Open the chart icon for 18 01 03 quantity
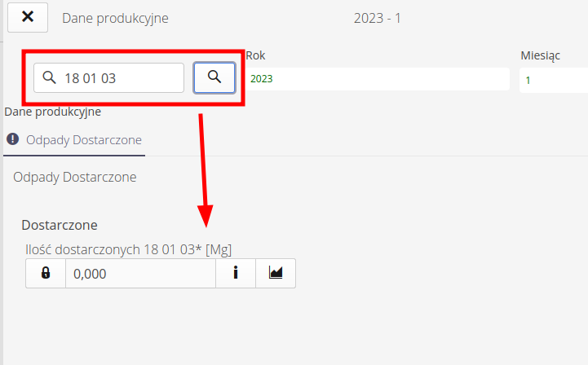 (276, 273)
